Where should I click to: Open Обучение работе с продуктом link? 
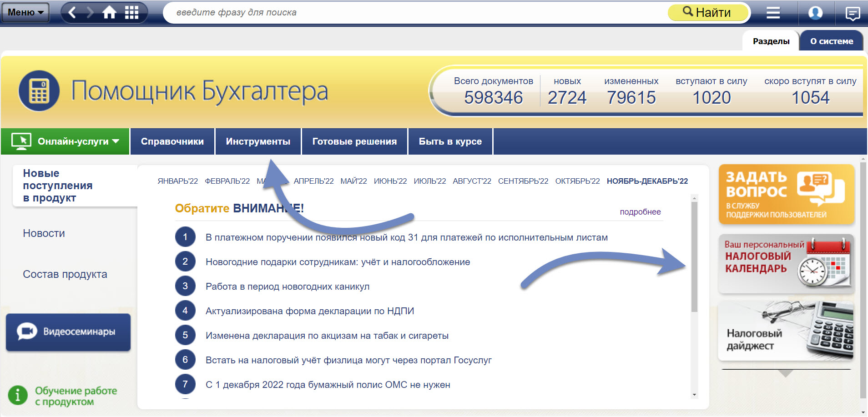click(x=76, y=396)
